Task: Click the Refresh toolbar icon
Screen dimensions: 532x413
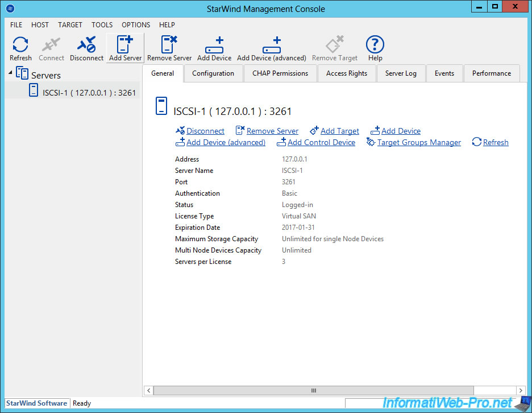Action: coord(20,44)
